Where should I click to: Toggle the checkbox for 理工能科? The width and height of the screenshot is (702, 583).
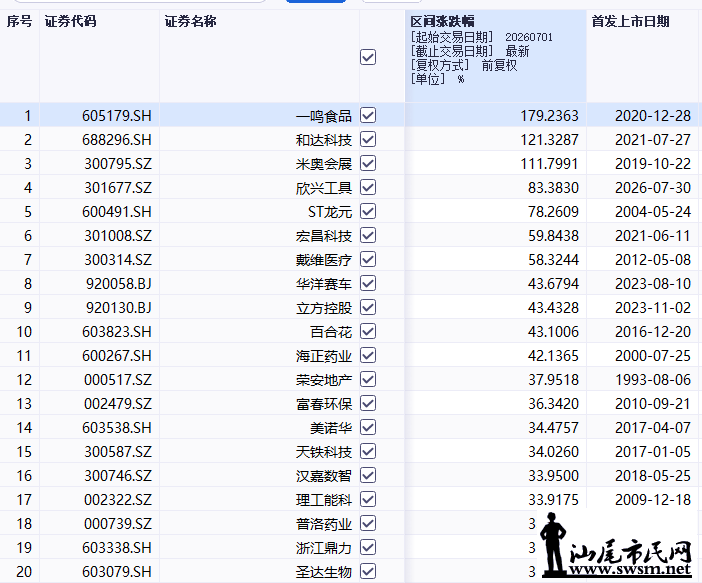[368, 499]
